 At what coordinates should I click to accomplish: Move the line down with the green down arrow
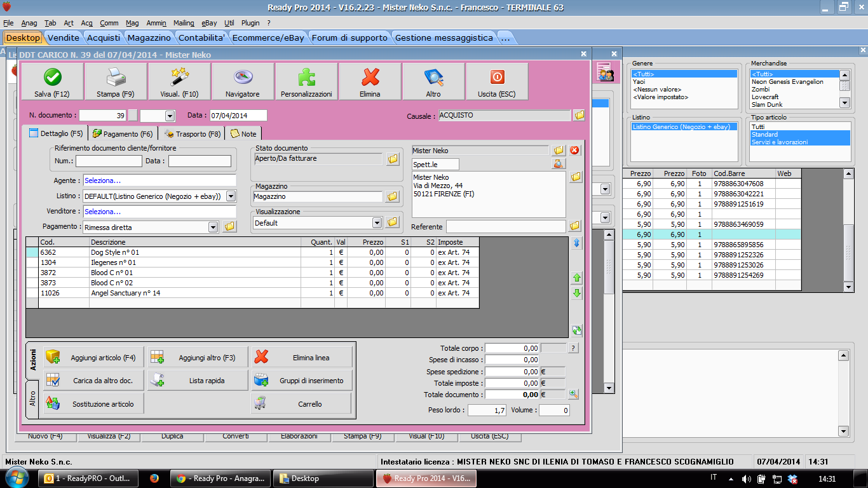tap(577, 294)
